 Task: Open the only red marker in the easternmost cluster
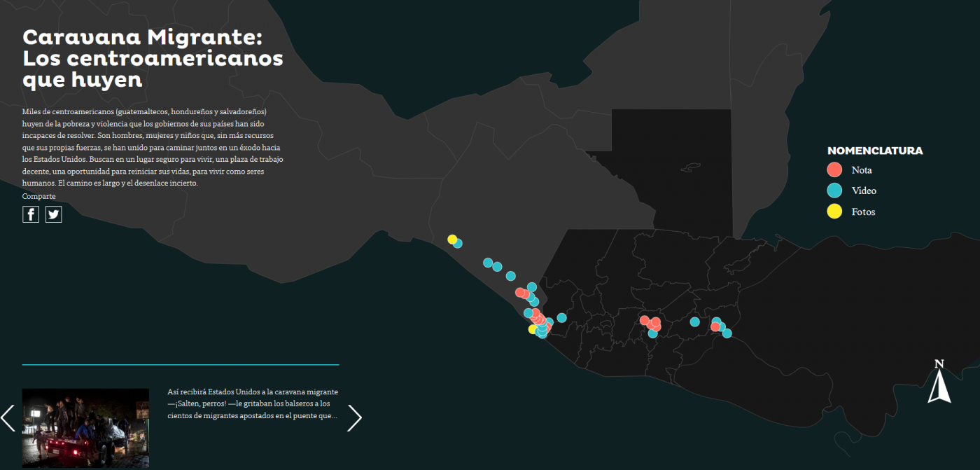click(x=715, y=326)
